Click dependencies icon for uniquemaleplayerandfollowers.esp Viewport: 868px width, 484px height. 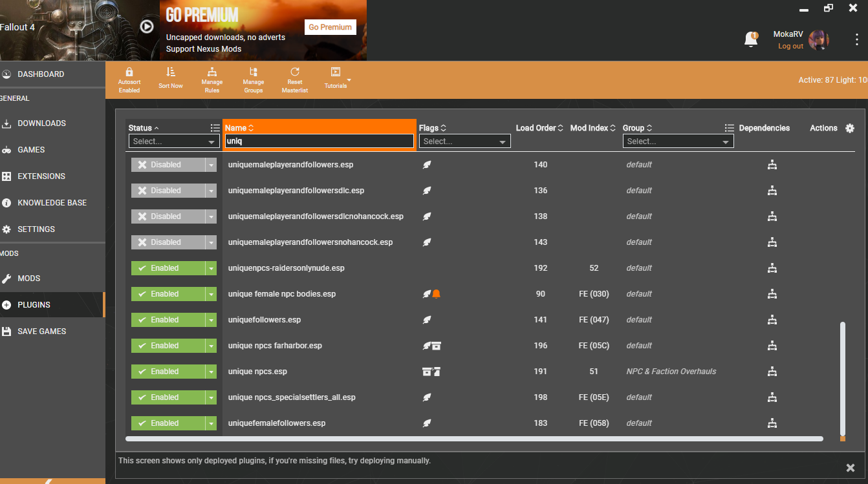(772, 165)
